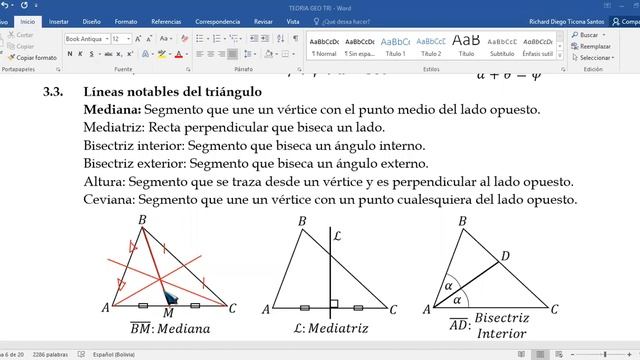Click the zoom out minus button
Image resolution: width=640 pixels, height=360 pixels.
tap(572, 354)
